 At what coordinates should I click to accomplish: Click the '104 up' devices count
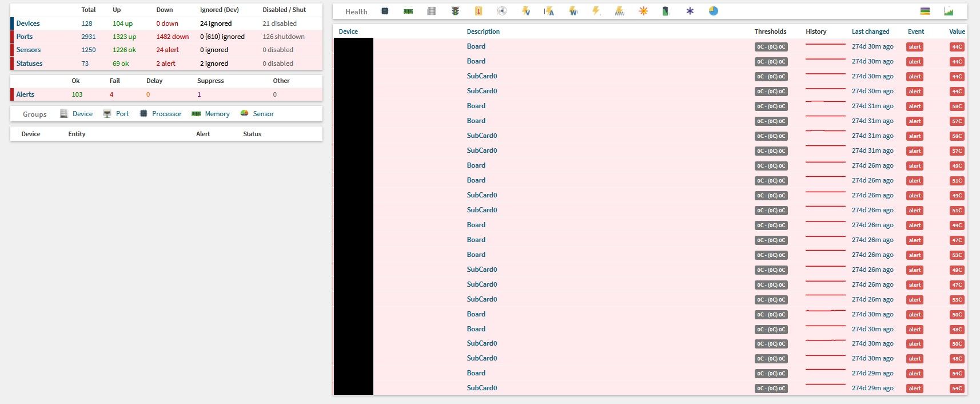(x=122, y=23)
